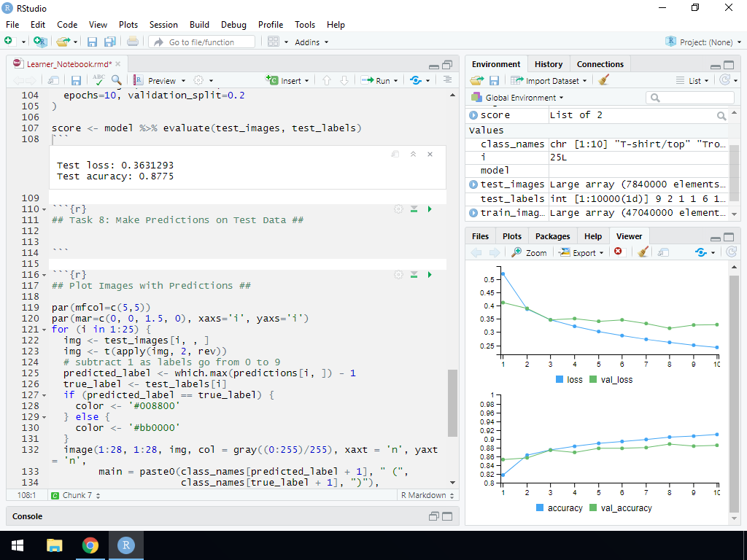Open Import Dataset dropdown

click(549, 80)
